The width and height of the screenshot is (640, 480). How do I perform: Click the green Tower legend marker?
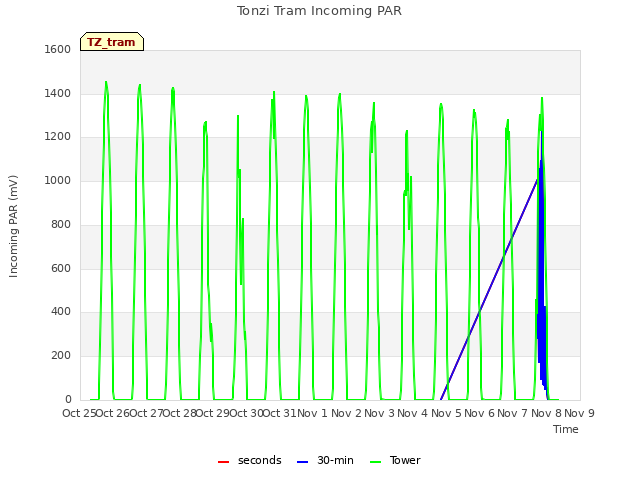point(375,462)
